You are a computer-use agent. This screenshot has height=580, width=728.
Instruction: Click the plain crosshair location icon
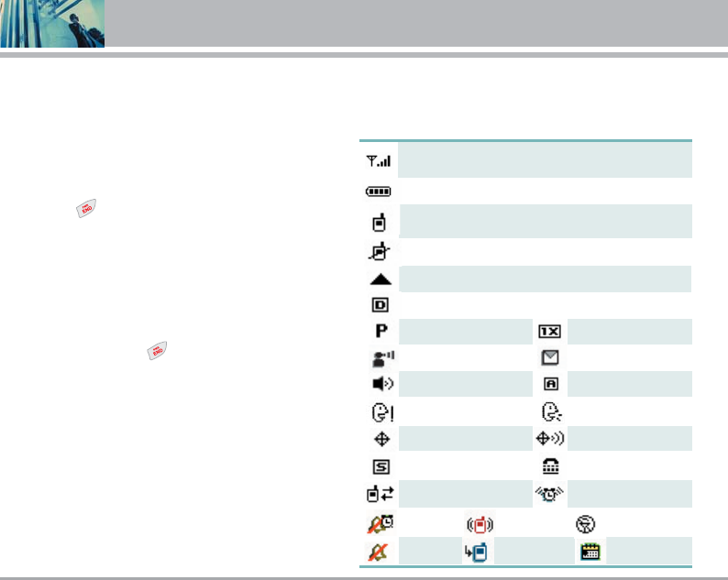coord(381,439)
